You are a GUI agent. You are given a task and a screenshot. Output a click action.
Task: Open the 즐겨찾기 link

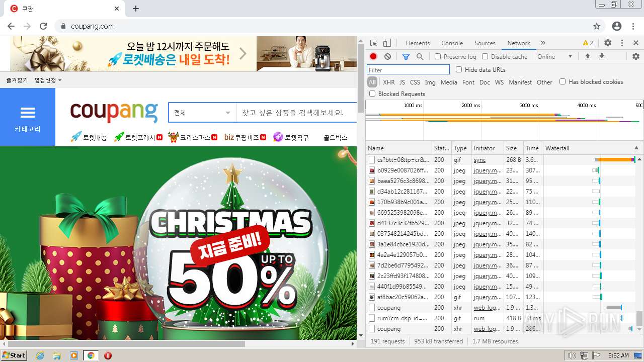[x=17, y=80]
